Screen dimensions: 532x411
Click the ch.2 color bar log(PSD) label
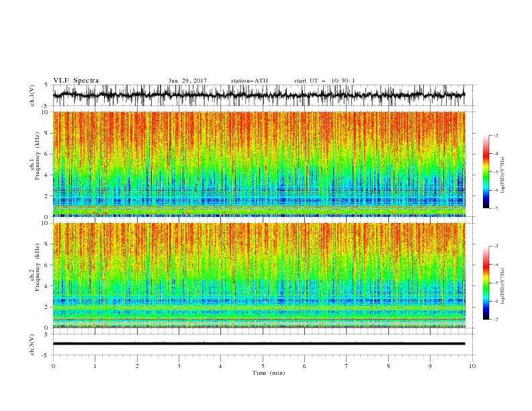tap(502, 286)
